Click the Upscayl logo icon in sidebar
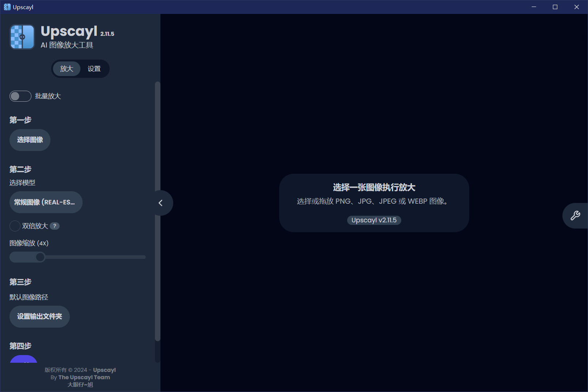This screenshot has height=392, width=588. click(22, 37)
